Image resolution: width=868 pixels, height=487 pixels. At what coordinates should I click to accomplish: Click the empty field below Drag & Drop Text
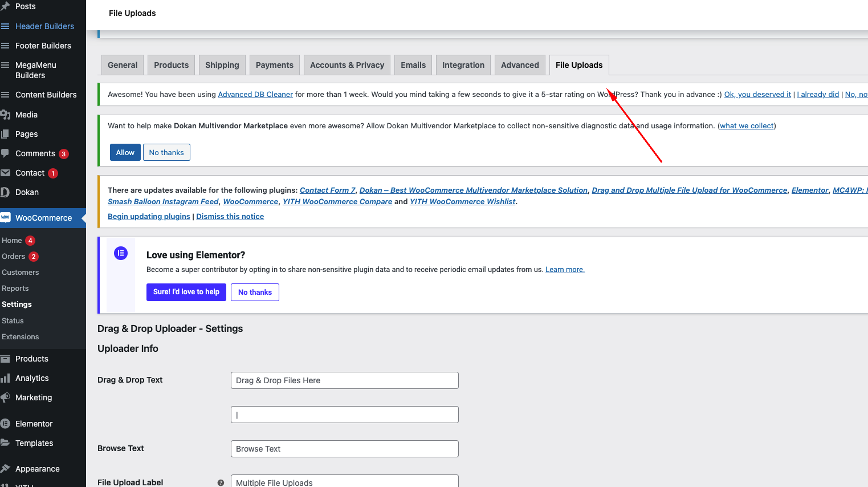click(345, 415)
